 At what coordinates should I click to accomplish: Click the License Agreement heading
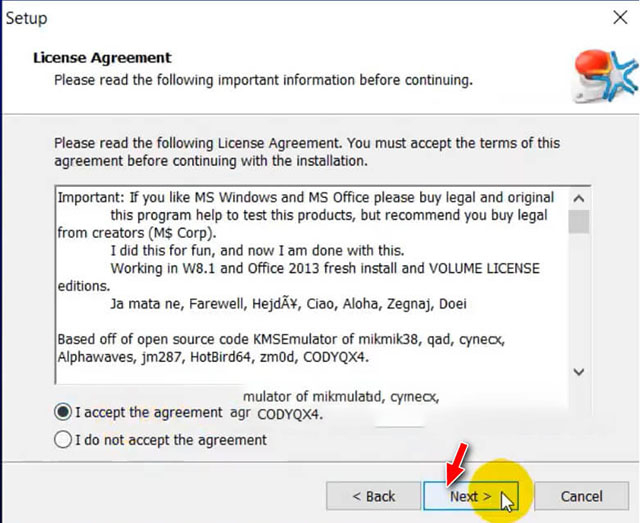point(102,58)
